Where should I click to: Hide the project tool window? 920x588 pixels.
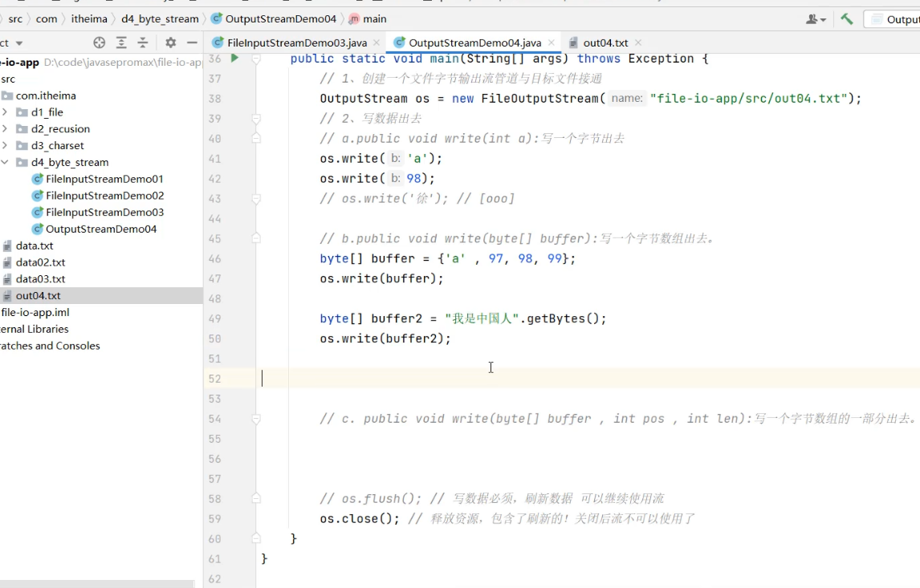tap(192, 43)
